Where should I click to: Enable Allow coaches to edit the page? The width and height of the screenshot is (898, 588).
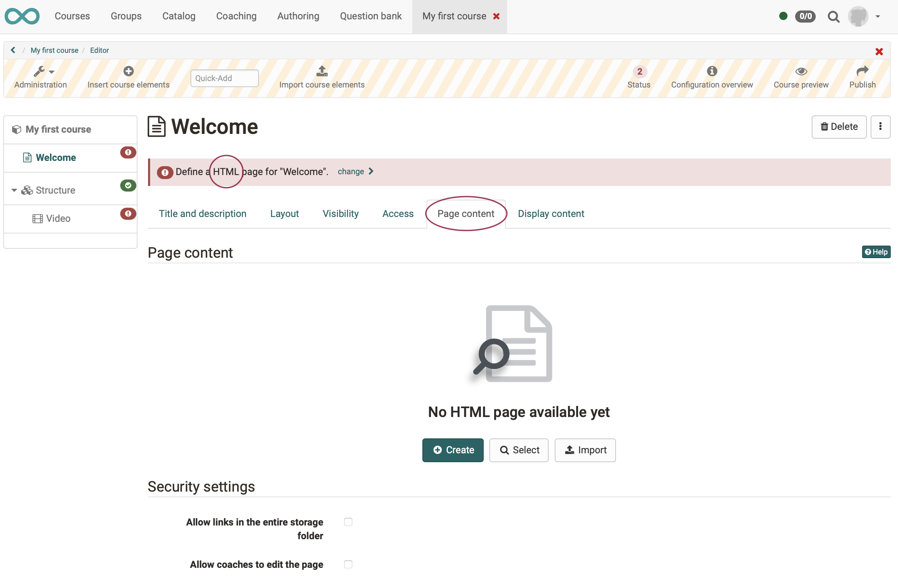(348, 563)
